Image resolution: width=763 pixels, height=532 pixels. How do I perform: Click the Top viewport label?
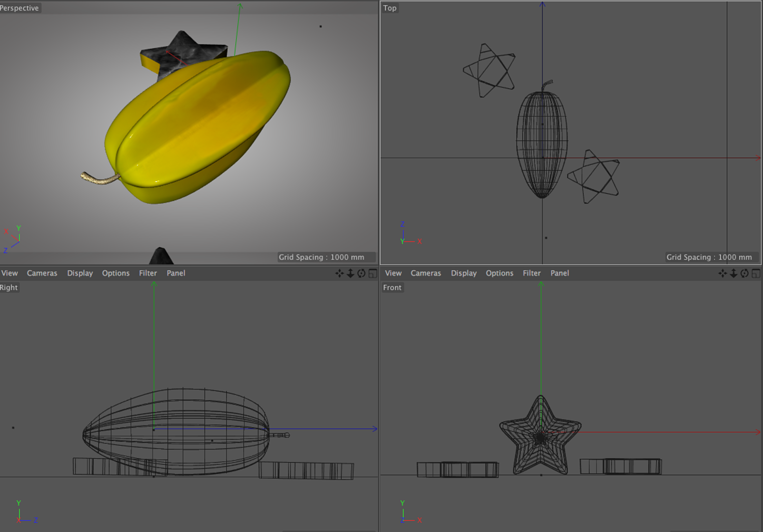click(390, 8)
